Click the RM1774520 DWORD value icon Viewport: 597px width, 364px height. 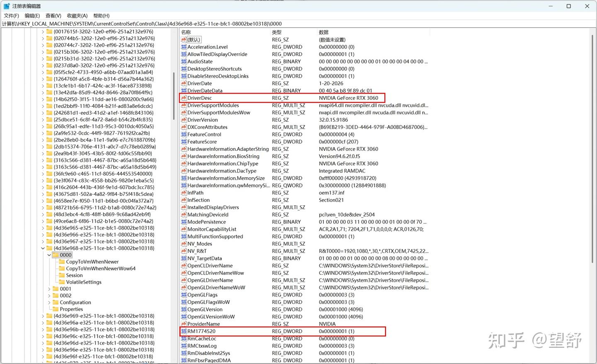[x=184, y=331]
